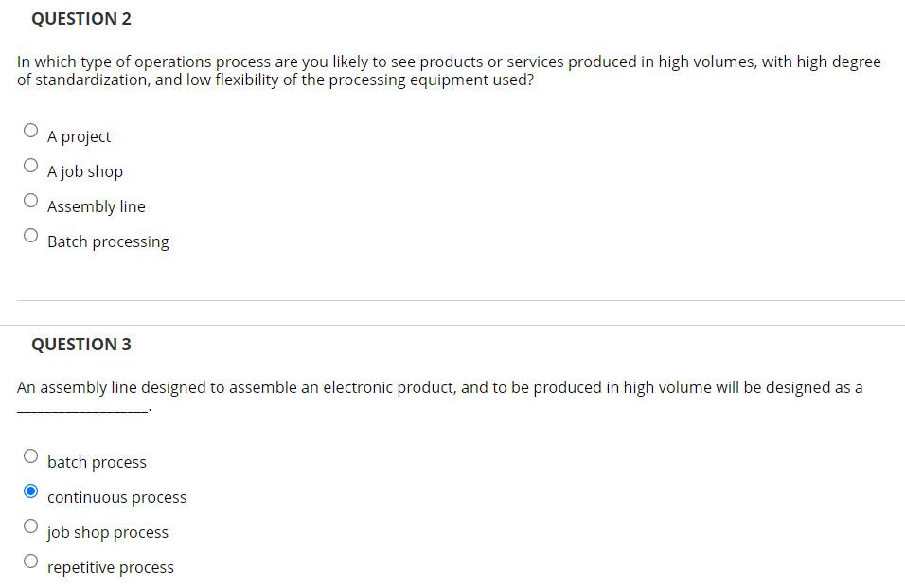Click the 'Assembly line' answer text

(96, 205)
